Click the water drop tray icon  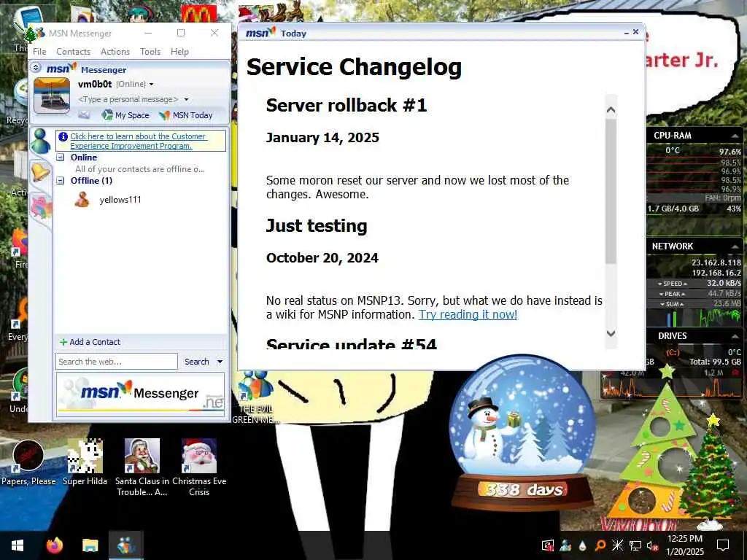(x=582, y=545)
